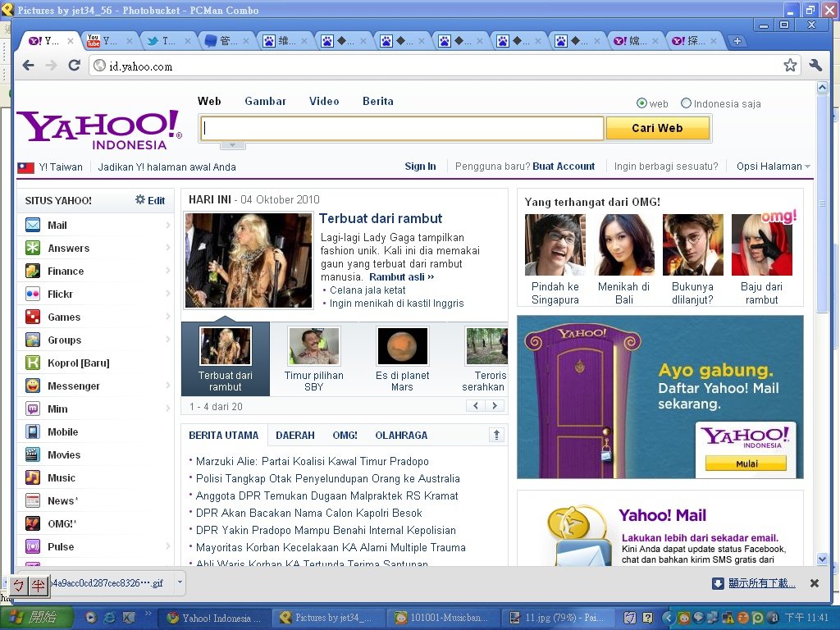Open the Answers sidebar icon
The image size is (840, 630).
33,248
